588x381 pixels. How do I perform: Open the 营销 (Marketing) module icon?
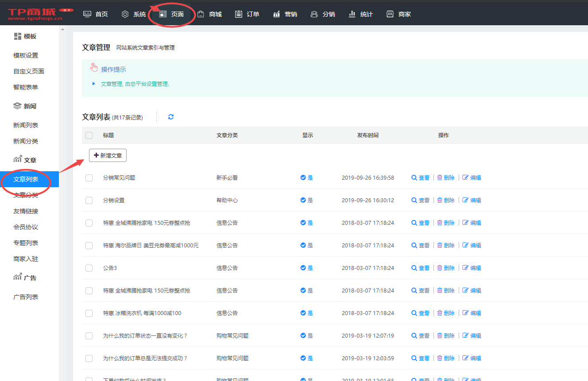[x=277, y=14]
